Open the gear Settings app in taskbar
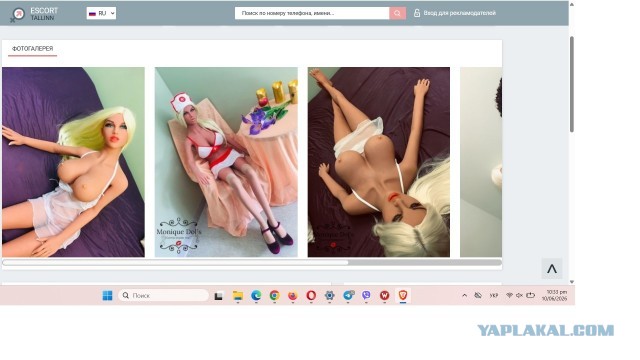This screenshot has width=640, height=360. pos(329,296)
